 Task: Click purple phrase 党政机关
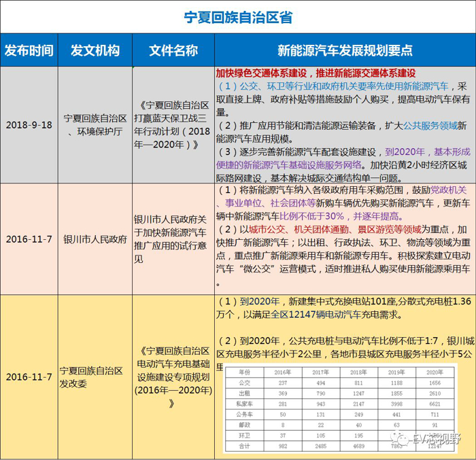449,190
